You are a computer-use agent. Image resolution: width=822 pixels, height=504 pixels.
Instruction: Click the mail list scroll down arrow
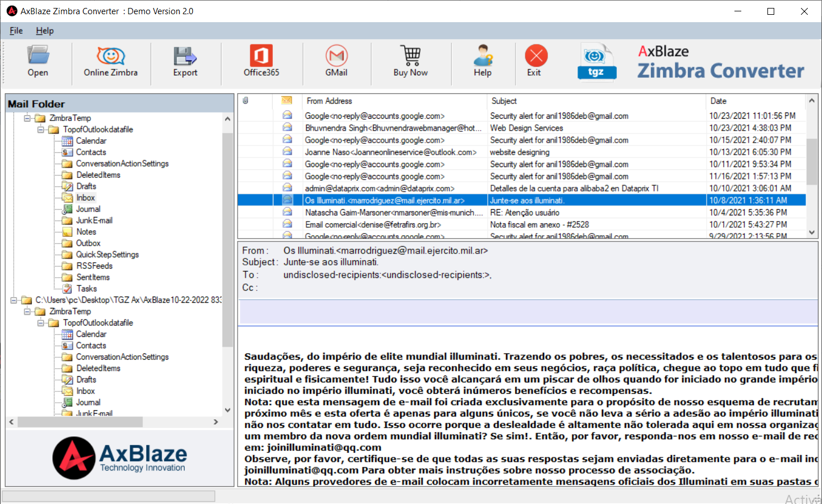pyautogui.click(x=812, y=232)
